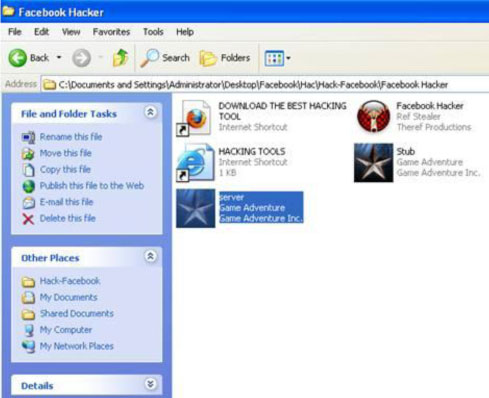Collapse the Other Places panel

coord(150,257)
